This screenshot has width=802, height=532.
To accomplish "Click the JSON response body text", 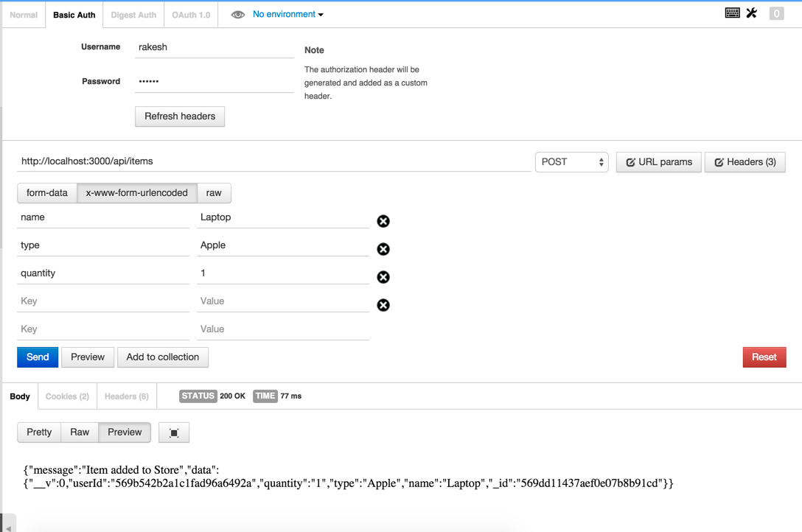I will [349, 477].
